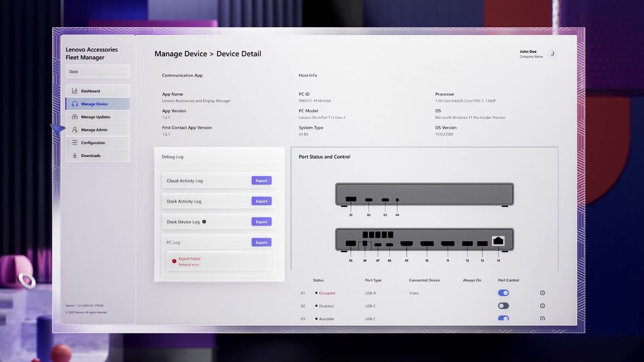
Task: Toggle the port 03 control switch
Action: [503, 318]
